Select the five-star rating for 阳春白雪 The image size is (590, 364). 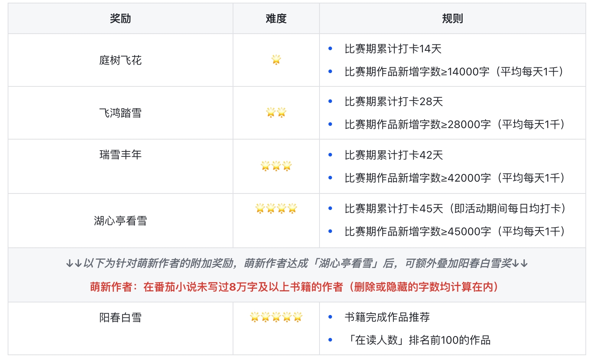[x=276, y=317]
